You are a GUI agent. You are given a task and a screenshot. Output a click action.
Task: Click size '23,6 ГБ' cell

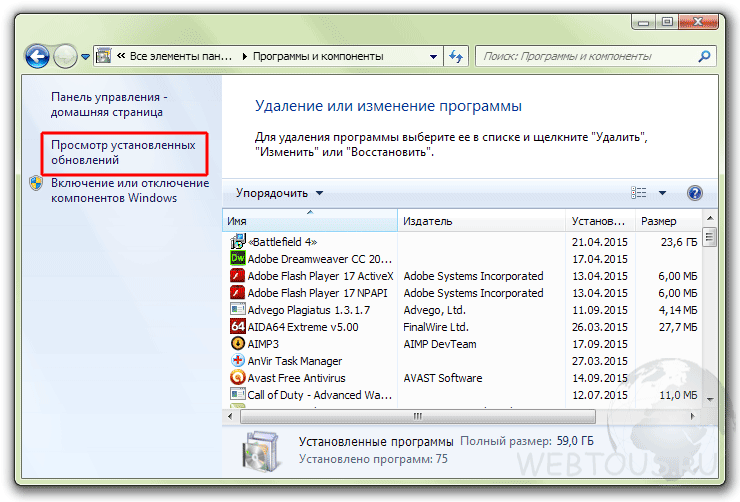tap(679, 242)
